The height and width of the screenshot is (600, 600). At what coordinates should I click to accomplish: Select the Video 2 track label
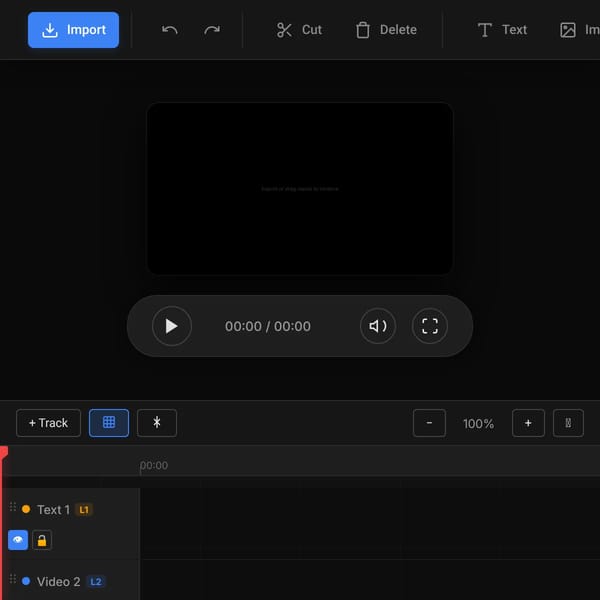click(x=59, y=582)
